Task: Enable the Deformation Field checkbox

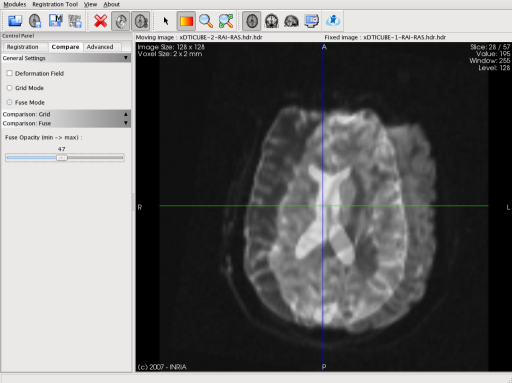Action: (9, 73)
